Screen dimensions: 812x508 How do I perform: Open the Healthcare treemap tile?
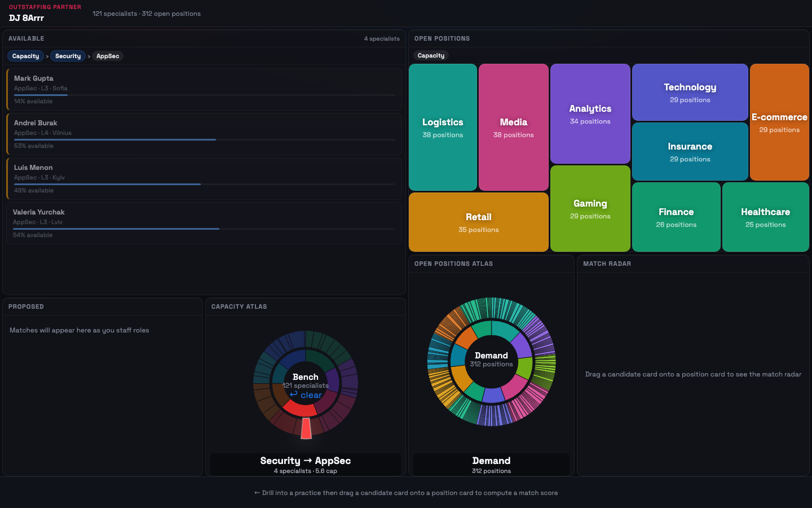point(766,217)
